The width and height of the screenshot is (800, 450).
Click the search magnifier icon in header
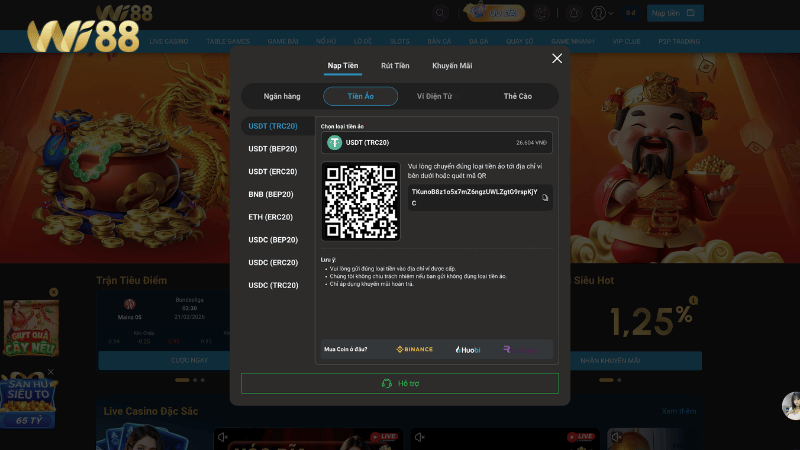pyautogui.click(x=440, y=13)
